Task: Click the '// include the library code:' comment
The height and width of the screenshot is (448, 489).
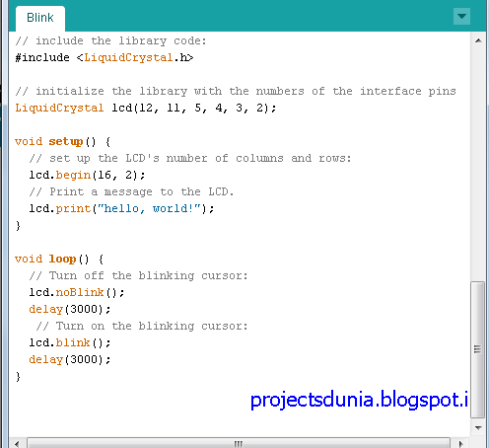Action: [x=110, y=40]
